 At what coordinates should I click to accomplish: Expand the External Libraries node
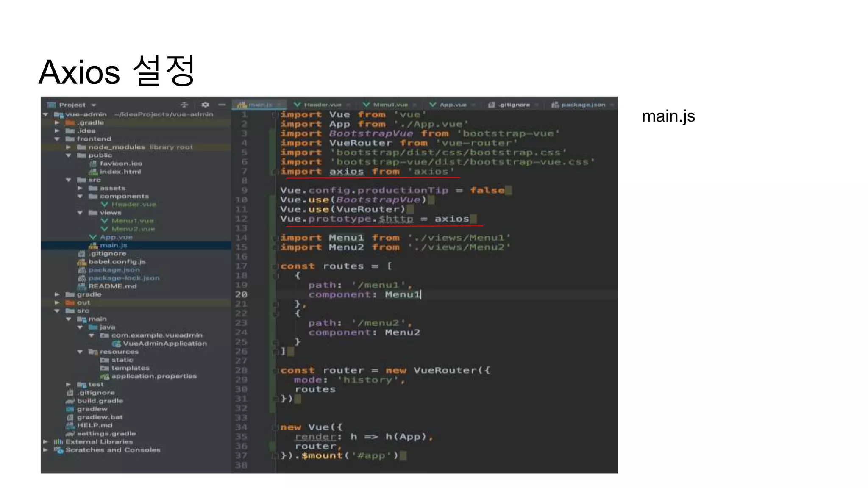(x=45, y=441)
